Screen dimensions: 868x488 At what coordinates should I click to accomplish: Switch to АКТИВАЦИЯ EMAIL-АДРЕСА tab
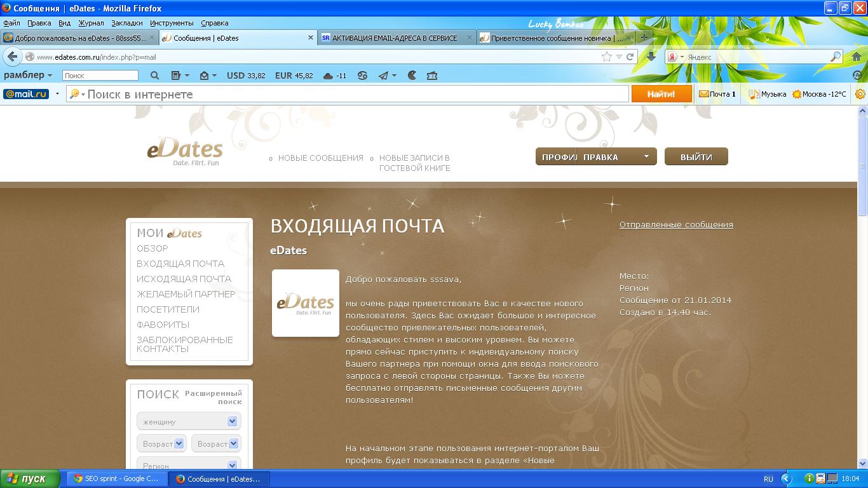(397, 37)
